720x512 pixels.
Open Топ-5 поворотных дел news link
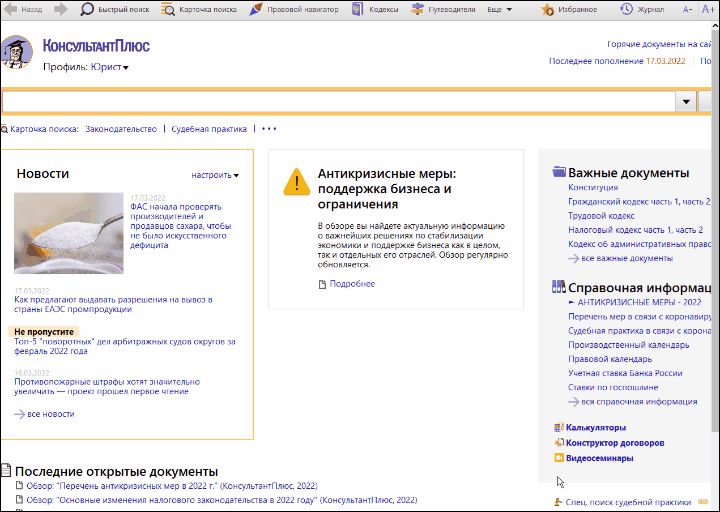click(124, 346)
